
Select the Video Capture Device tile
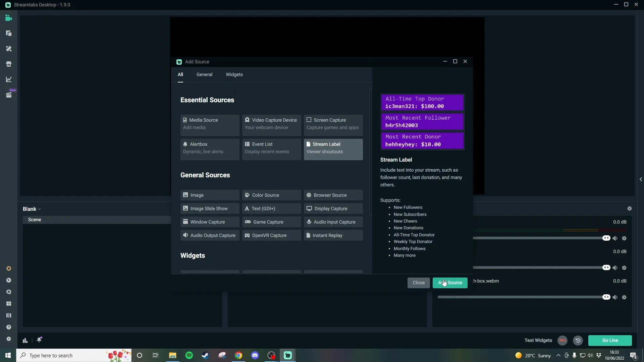point(272,125)
